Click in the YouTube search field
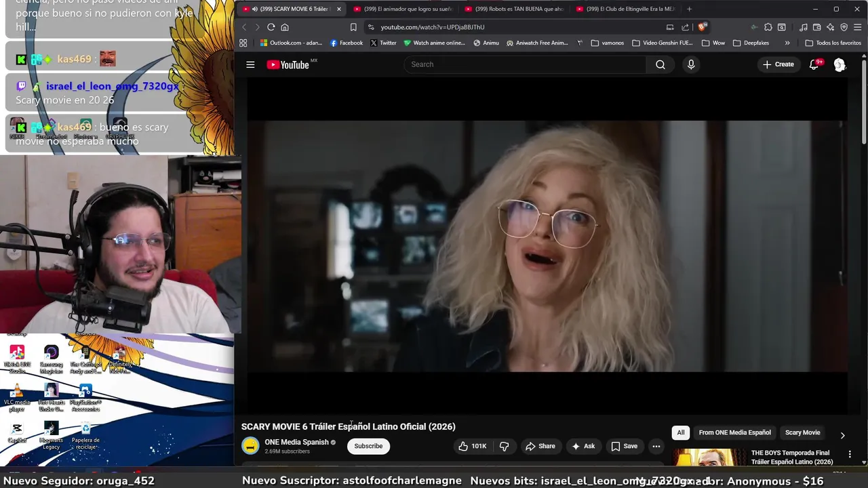The height and width of the screenshot is (488, 868). point(526,64)
